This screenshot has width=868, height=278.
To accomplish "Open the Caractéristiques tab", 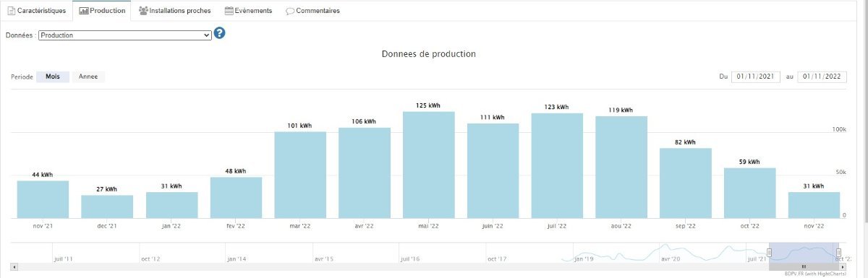I will [x=37, y=11].
